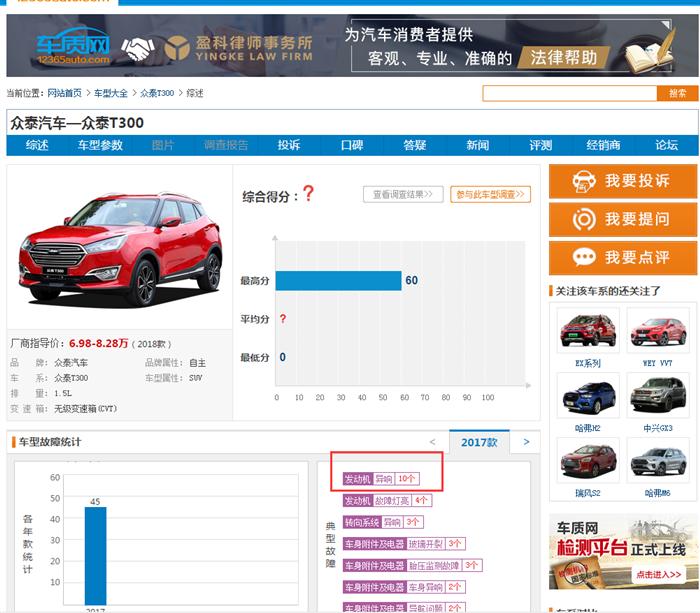Open the 评测 tab
Viewport: 700px width, 613px height.
click(x=541, y=145)
